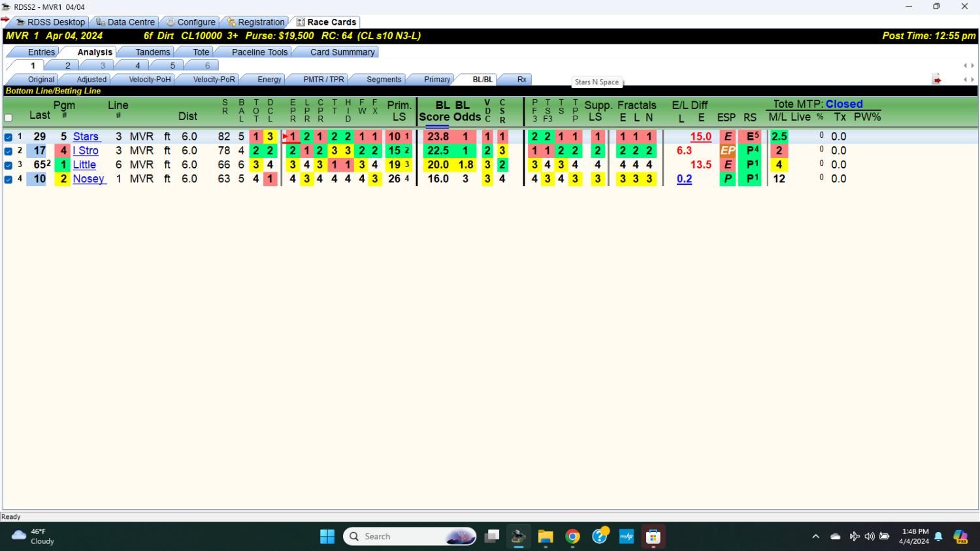
Task: Click the OneDrive cloud tray icon
Action: (835, 537)
